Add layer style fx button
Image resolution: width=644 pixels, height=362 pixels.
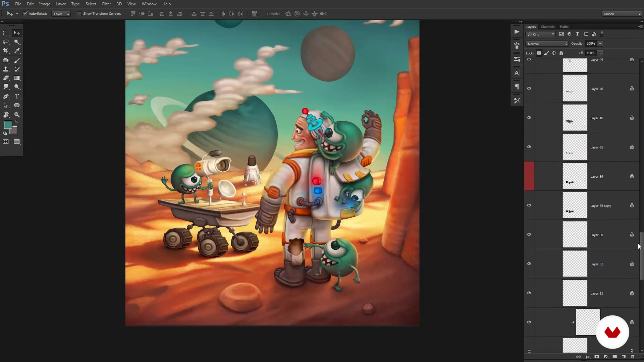click(x=588, y=357)
